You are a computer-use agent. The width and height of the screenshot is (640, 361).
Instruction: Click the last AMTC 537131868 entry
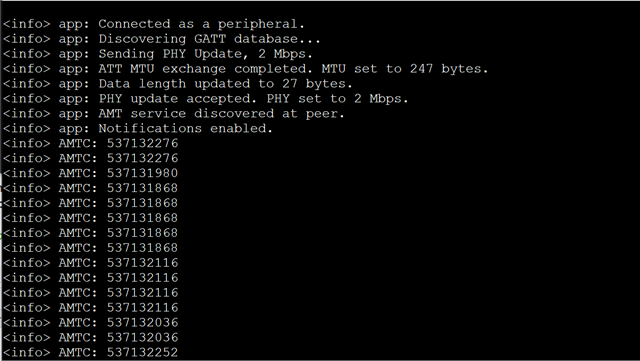tap(142, 248)
